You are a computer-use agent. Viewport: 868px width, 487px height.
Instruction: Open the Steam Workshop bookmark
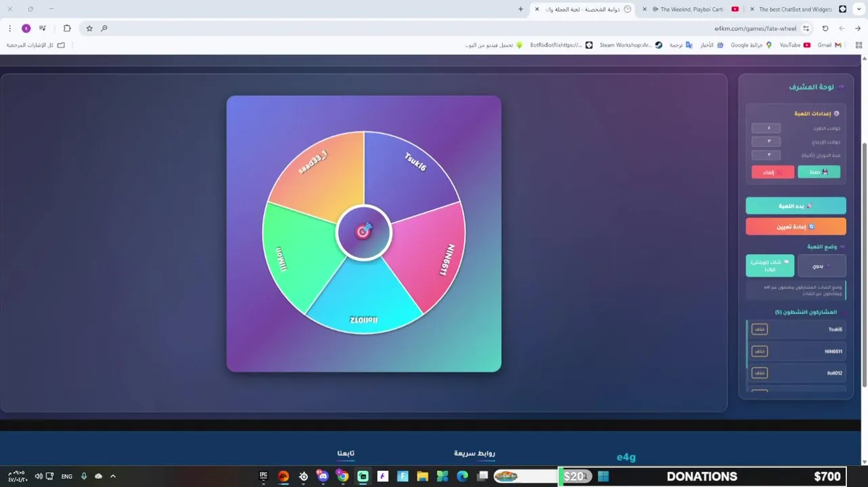(x=631, y=45)
